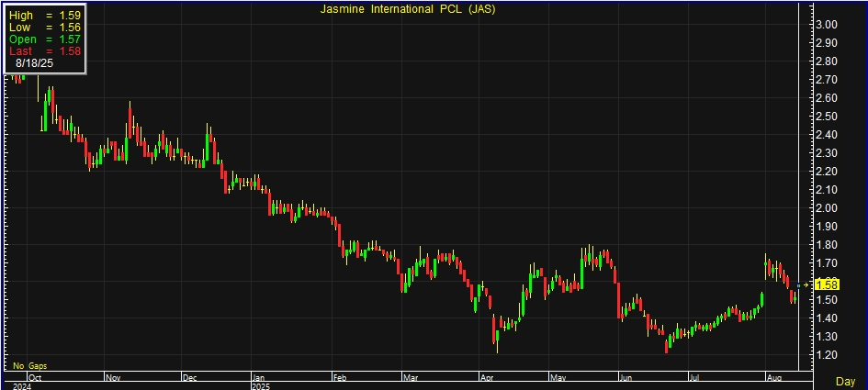Click the Feb label on time axis
Screen dimensions: 868x390
point(339,378)
